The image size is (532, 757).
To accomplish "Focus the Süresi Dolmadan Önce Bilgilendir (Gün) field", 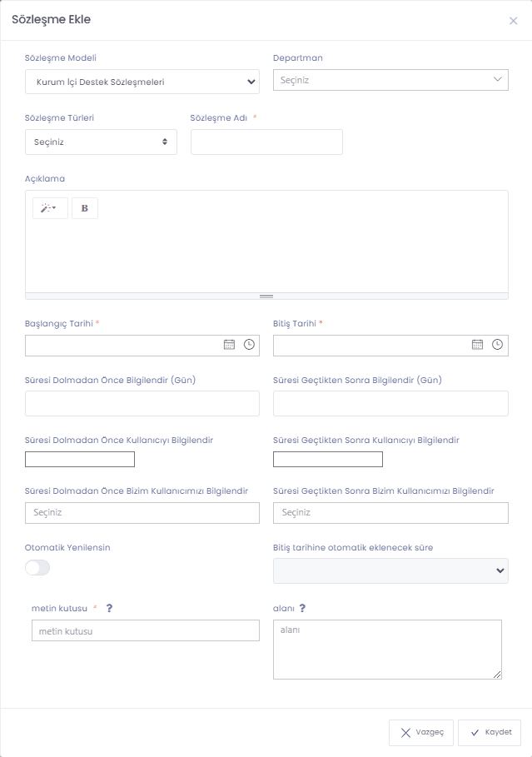I will pos(142,404).
